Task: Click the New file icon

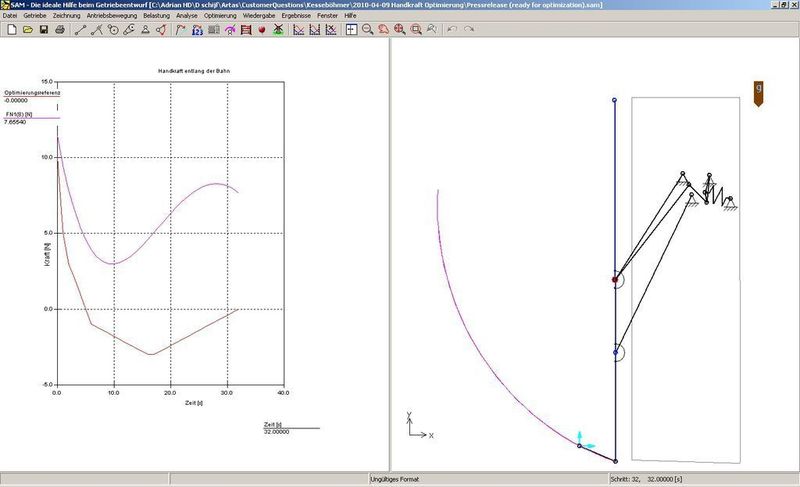Action: (10, 30)
